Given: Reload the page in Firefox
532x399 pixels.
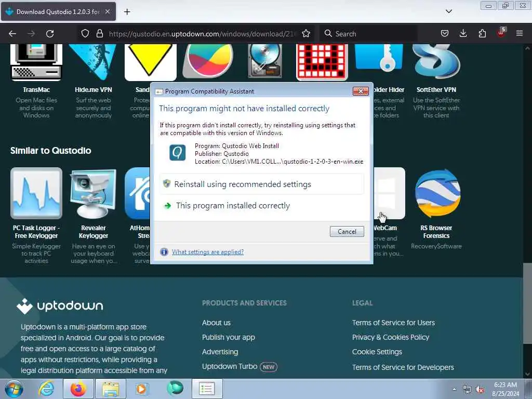Looking at the screenshot, I should click(x=50, y=34).
